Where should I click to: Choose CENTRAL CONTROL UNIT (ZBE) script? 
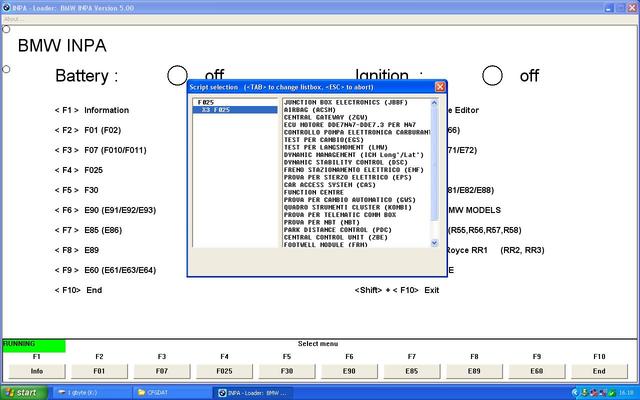point(336,237)
